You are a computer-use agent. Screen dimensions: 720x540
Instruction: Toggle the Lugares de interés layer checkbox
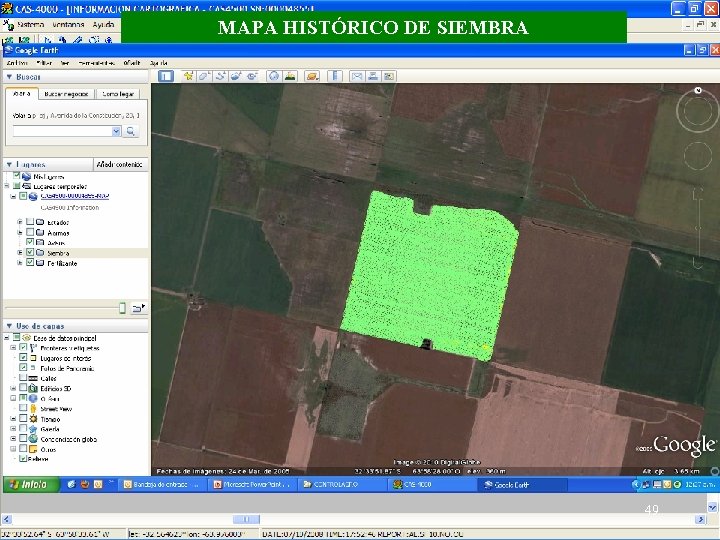pos(23,358)
